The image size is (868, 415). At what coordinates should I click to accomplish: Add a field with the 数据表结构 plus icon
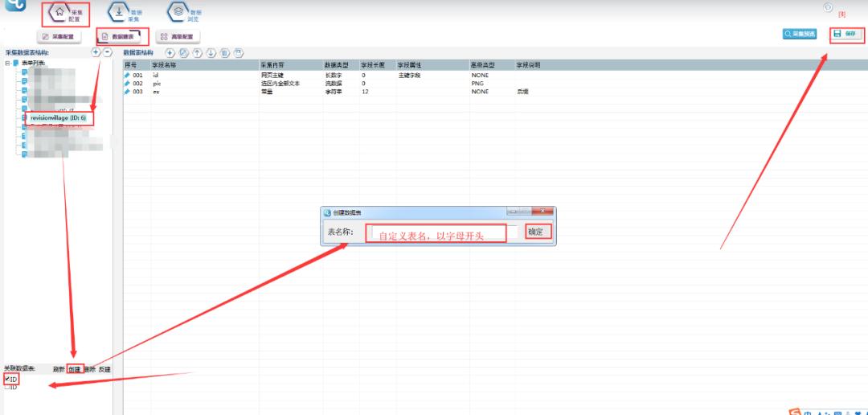point(170,53)
